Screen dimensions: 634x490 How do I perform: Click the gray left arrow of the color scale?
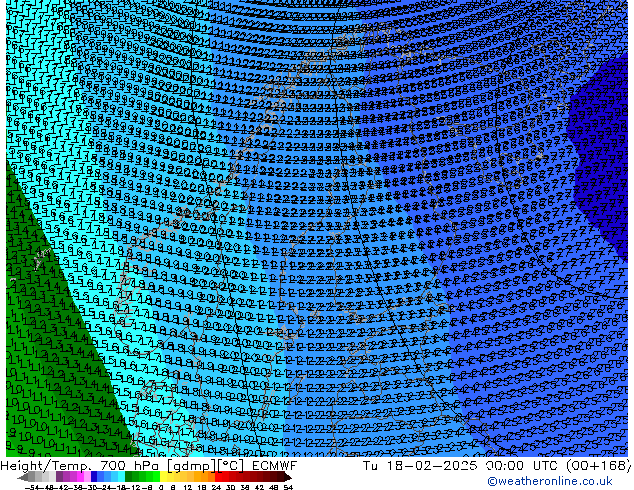point(23,477)
